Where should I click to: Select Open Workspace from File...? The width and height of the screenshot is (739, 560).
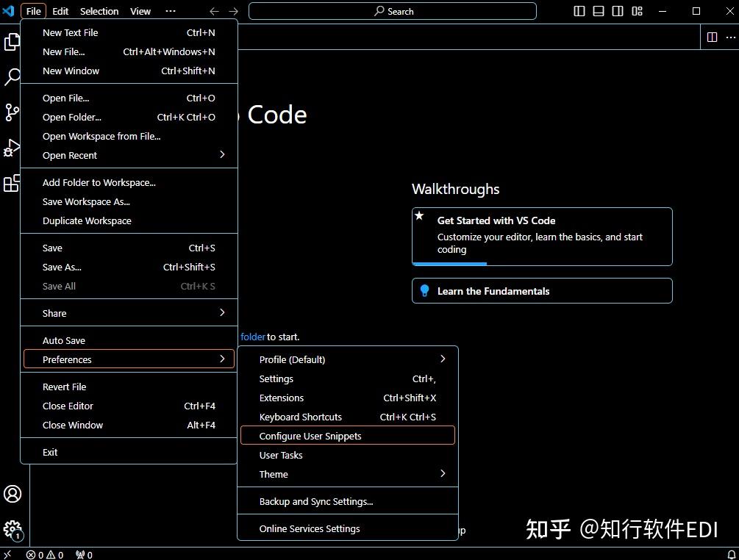click(x=129, y=136)
